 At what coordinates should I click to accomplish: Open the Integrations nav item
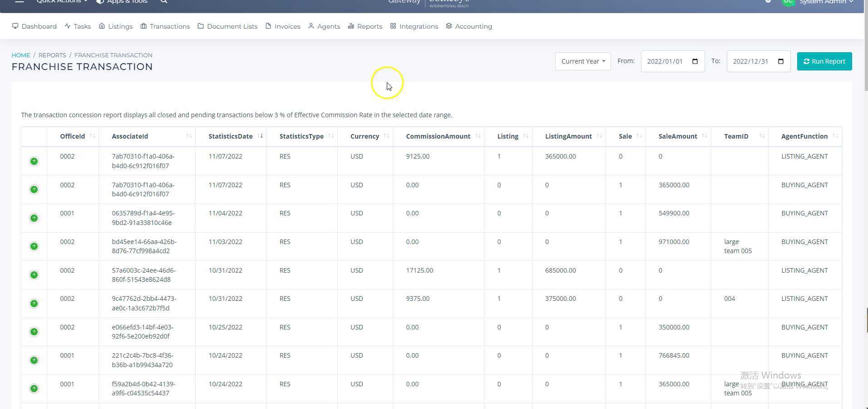click(x=414, y=26)
